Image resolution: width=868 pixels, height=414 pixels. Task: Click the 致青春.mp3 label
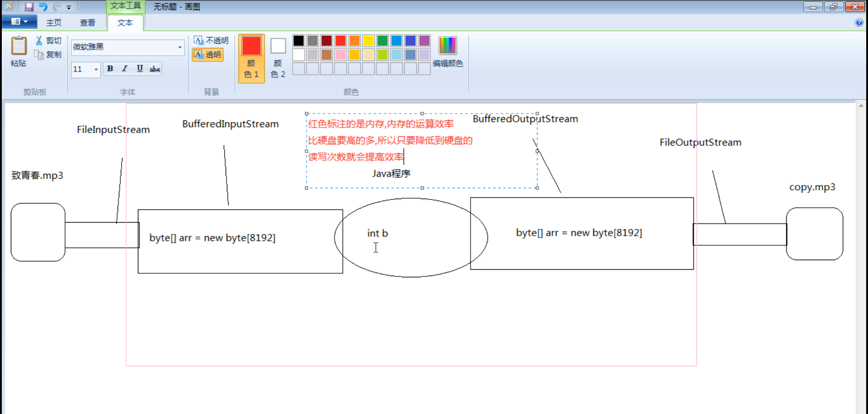[37, 176]
